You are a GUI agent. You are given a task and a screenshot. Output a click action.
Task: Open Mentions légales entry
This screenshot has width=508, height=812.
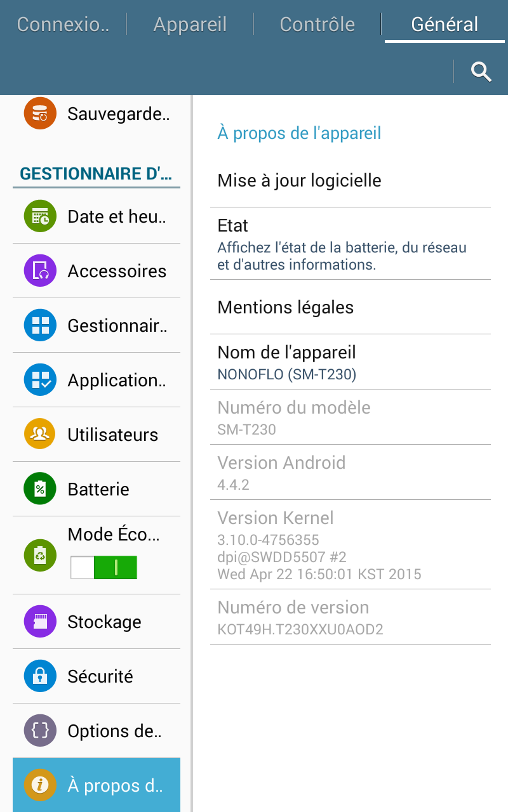[350, 308]
